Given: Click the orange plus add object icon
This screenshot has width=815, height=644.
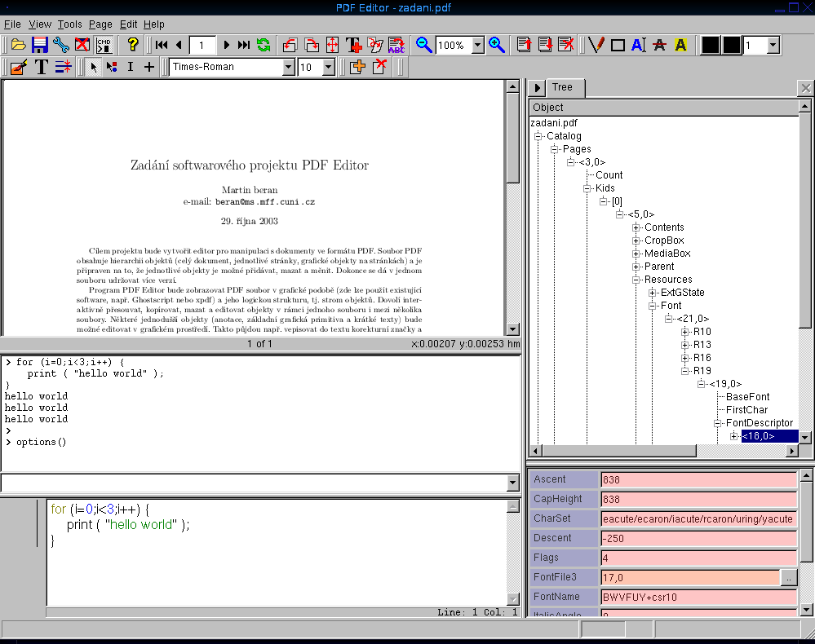Looking at the screenshot, I should coord(357,67).
